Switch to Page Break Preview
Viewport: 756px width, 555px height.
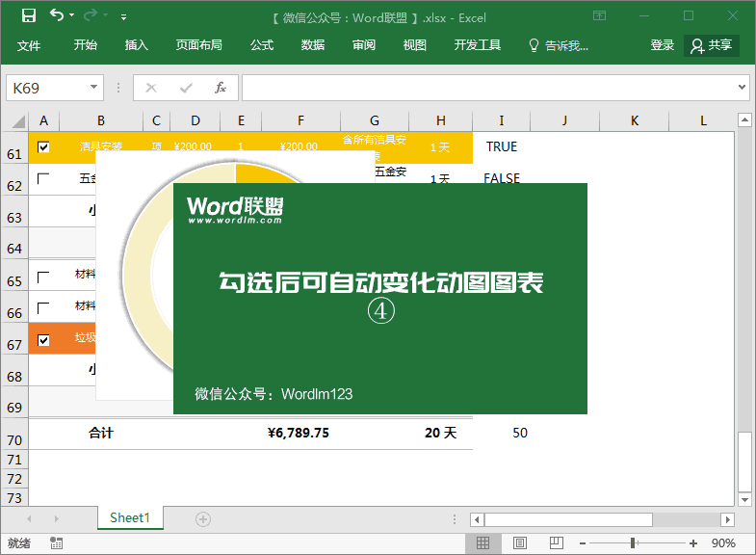point(556,543)
